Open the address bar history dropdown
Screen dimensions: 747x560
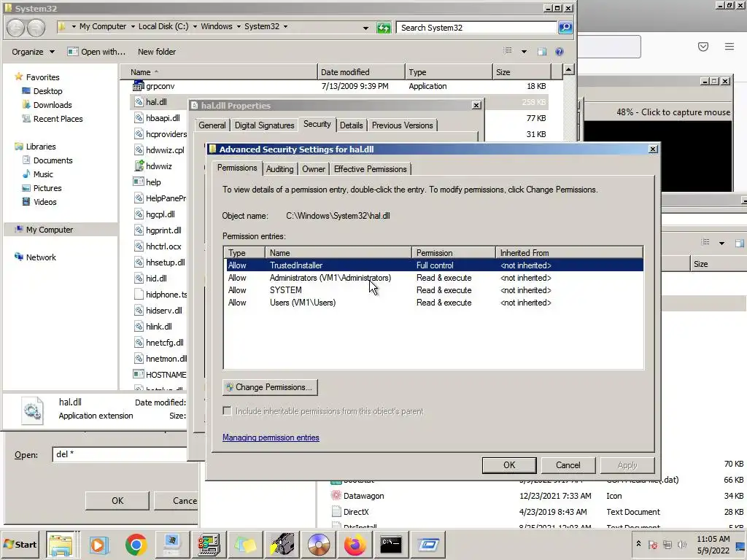pos(365,28)
